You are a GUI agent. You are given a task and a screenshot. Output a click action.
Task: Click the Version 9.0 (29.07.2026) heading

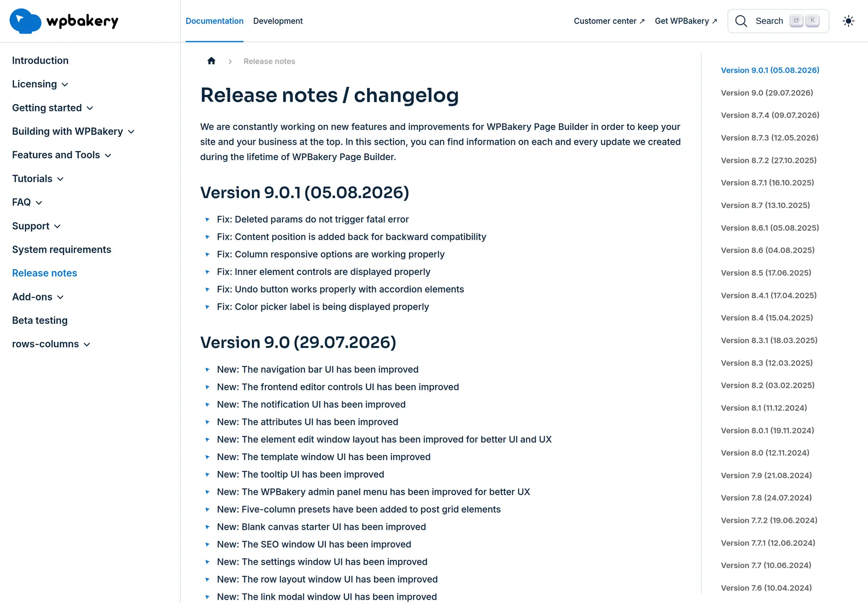click(x=298, y=342)
